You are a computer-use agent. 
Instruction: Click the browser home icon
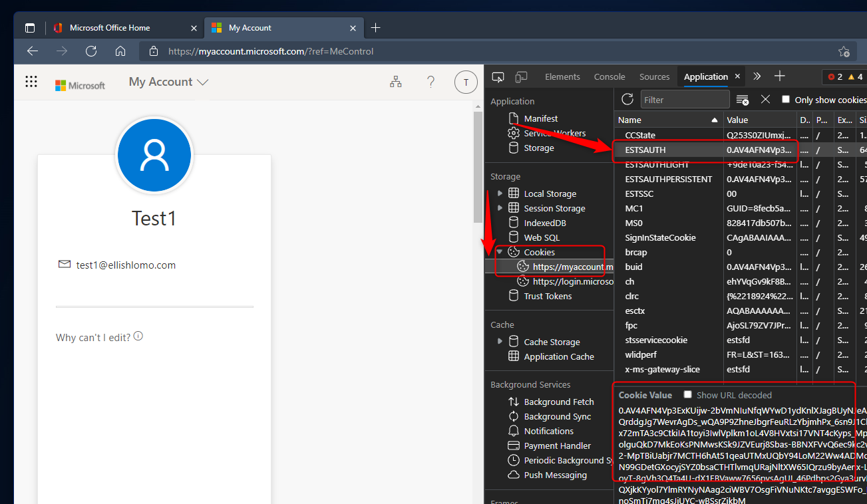[x=120, y=51]
